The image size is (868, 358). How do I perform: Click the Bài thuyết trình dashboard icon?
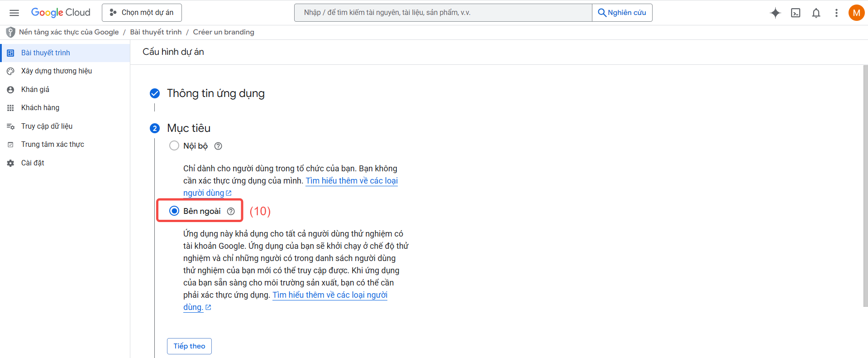pyautogui.click(x=10, y=53)
